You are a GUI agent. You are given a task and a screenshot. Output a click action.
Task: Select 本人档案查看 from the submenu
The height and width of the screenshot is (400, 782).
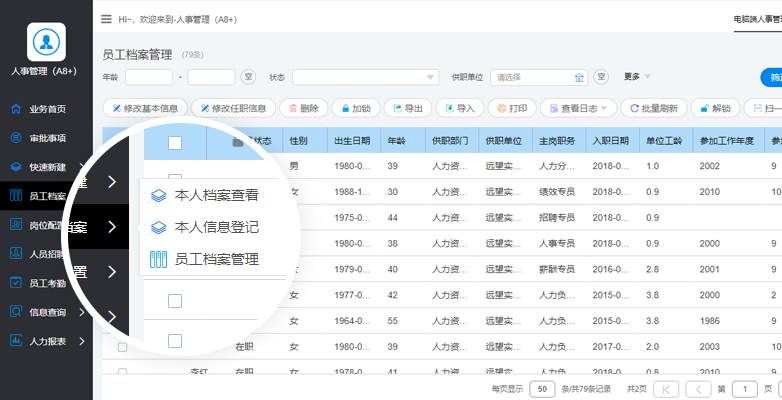[x=216, y=195]
